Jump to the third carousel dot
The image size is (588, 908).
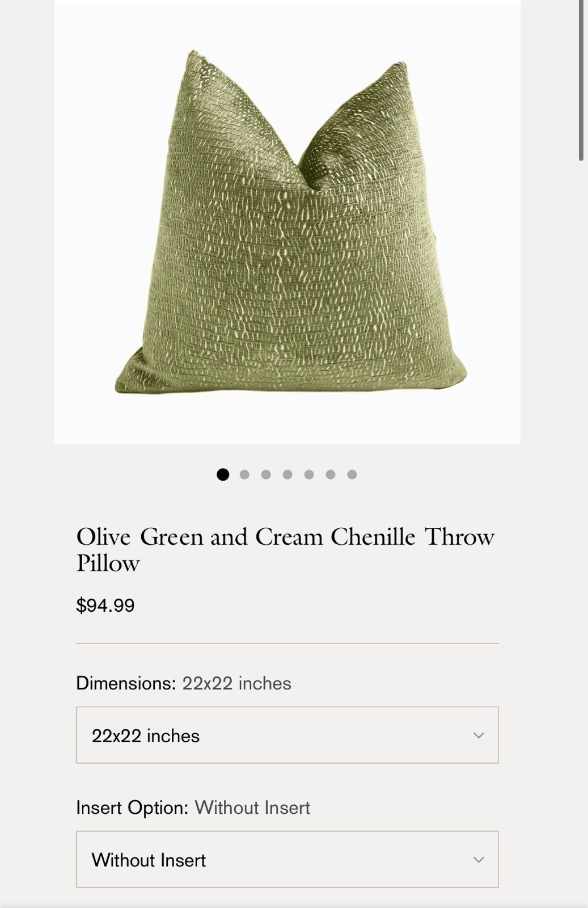[266, 474]
